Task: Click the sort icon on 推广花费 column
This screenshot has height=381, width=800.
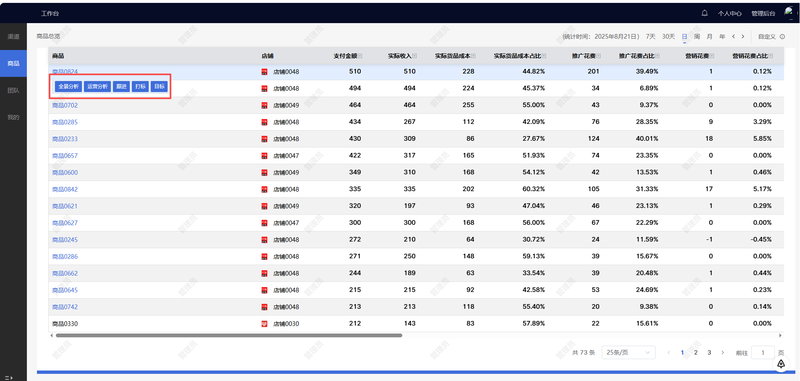Action: [598, 56]
